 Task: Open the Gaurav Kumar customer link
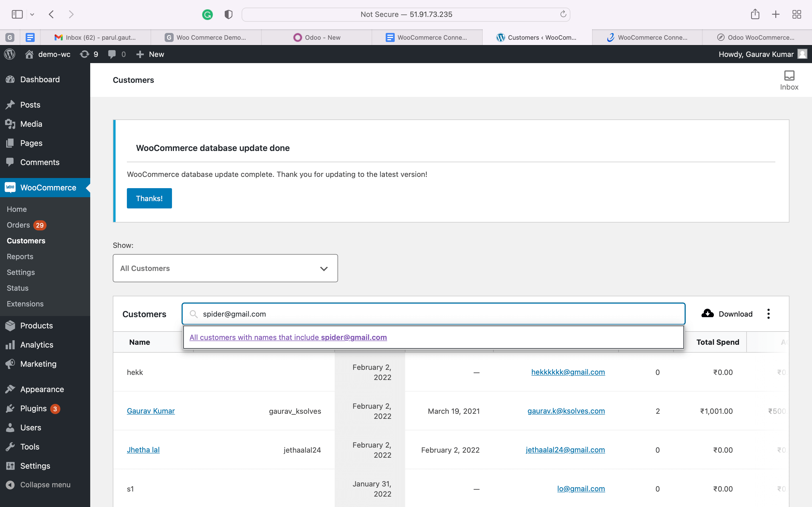151,411
